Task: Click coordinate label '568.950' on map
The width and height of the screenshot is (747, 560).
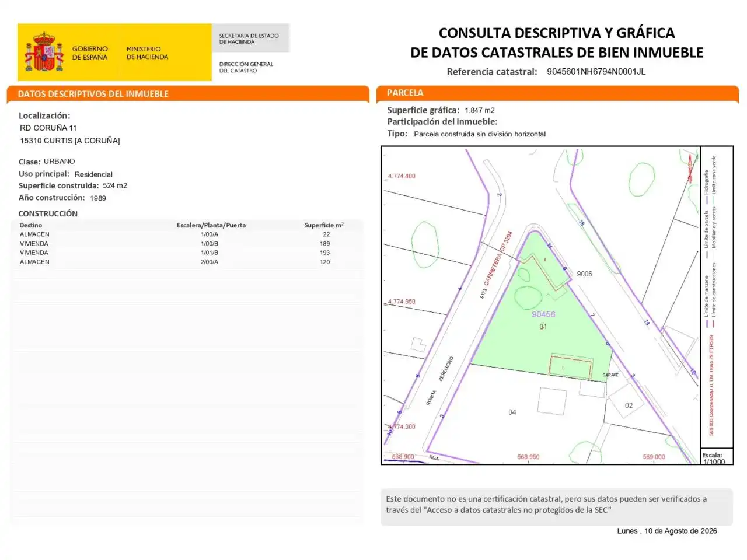Action: coord(528,457)
